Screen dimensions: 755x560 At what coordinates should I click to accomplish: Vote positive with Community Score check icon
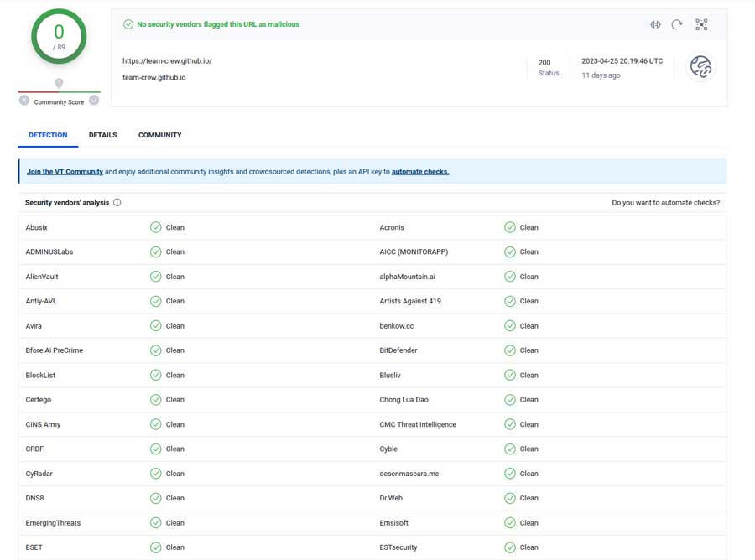coord(94,100)
